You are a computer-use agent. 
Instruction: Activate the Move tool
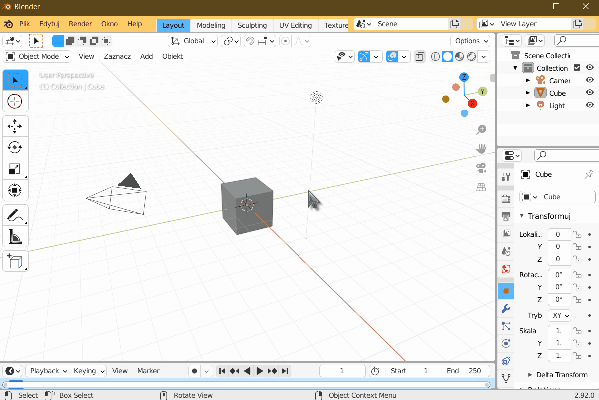[15, 126]
